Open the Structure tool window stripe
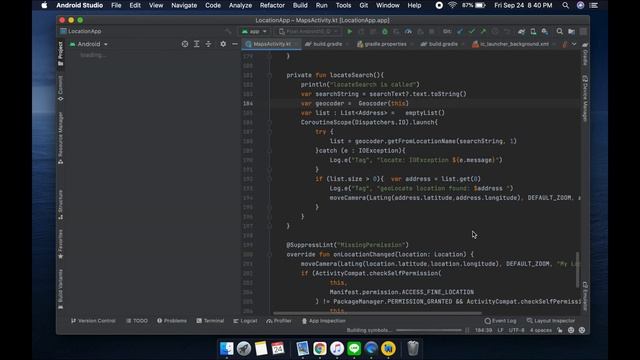 pyautogui.click(x=60, y=204)
